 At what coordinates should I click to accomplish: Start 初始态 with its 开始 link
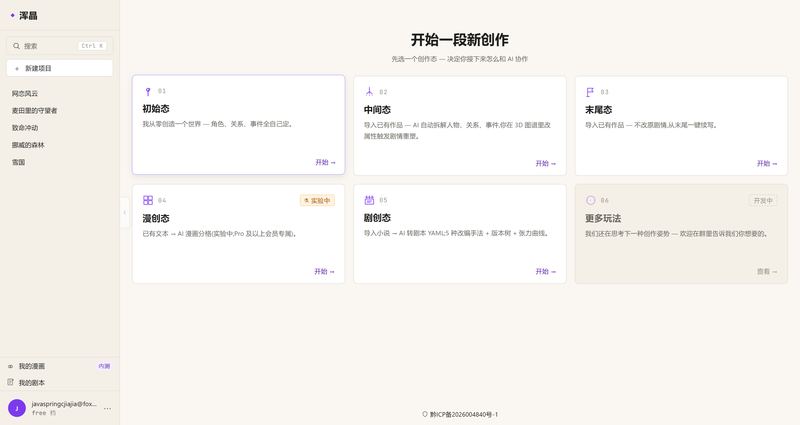tap(326, 162)
